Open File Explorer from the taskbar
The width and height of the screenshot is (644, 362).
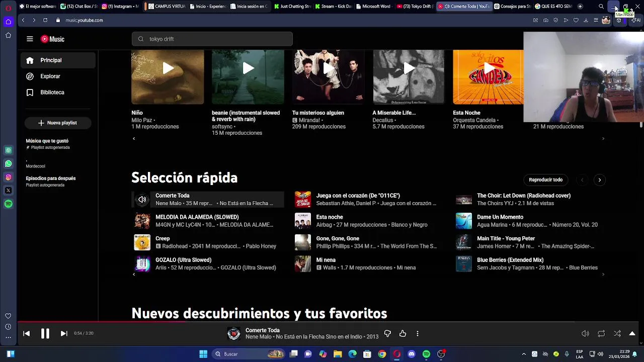pyautogui.click(x=338, y=354)
